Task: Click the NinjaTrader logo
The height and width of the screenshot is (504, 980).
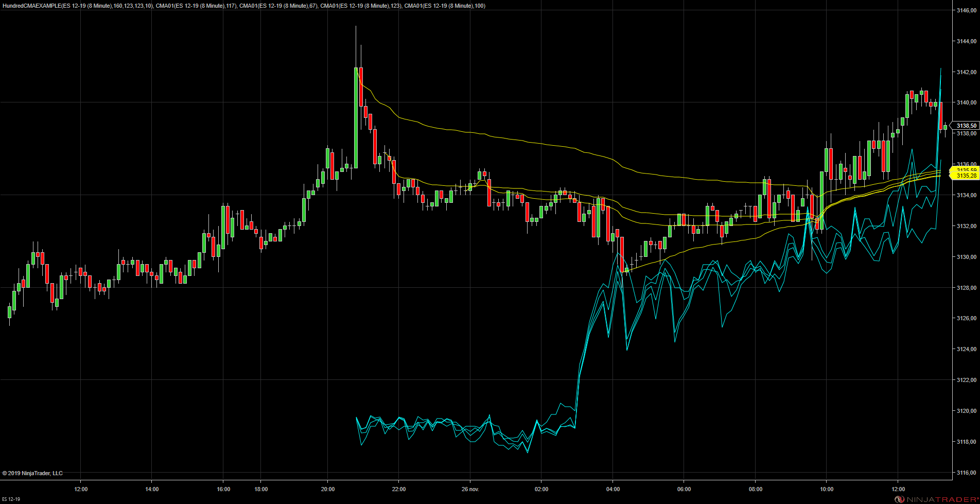Action: 936,499
